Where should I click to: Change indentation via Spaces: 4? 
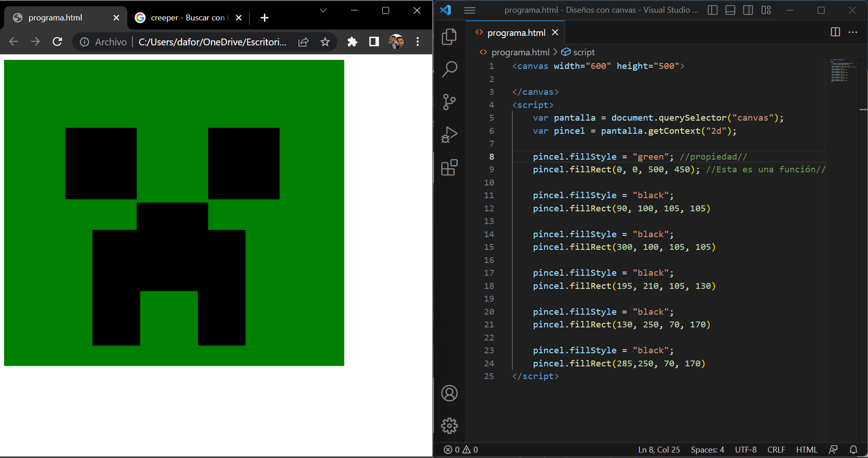[x=707, y=449]
